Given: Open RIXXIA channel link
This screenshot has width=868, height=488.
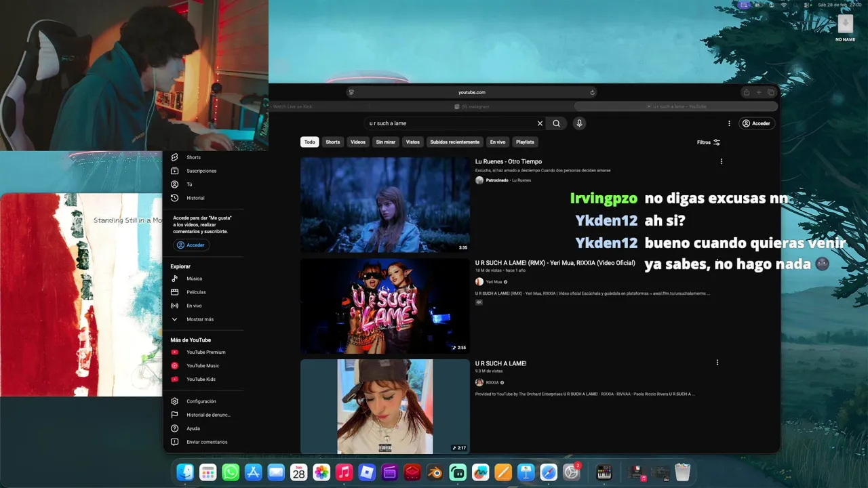Looking at the screenshot, I should [x=492, y=382].
